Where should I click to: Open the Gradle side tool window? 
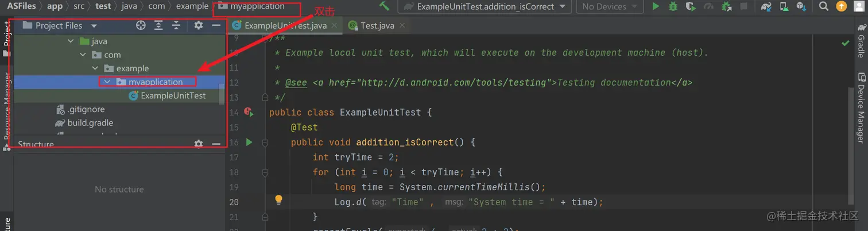tap(861, 41)
